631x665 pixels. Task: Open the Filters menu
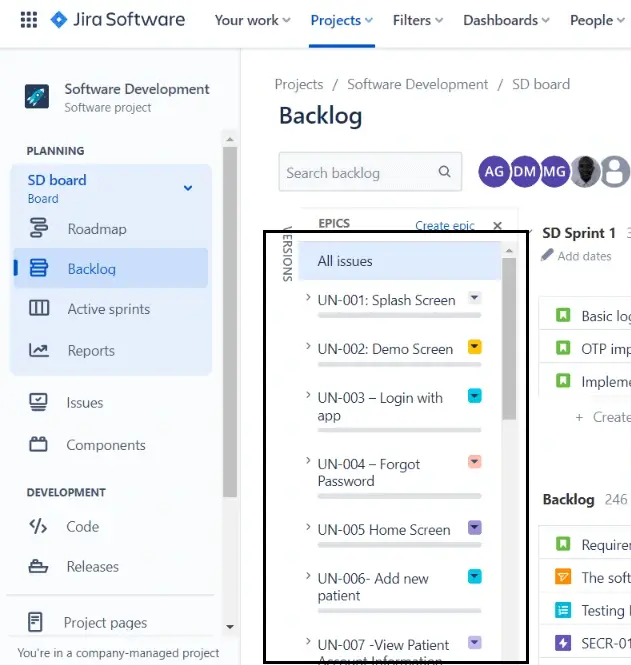coord(419,20)
